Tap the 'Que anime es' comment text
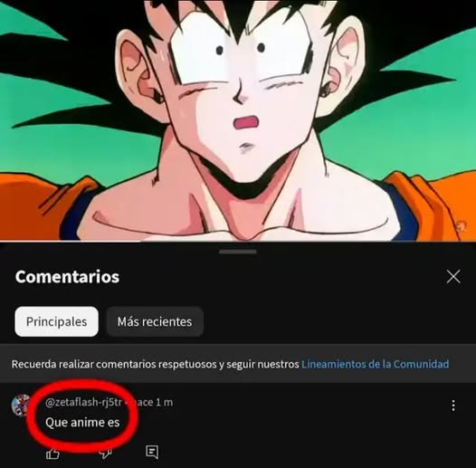The image size is (476, 468). 82,423
